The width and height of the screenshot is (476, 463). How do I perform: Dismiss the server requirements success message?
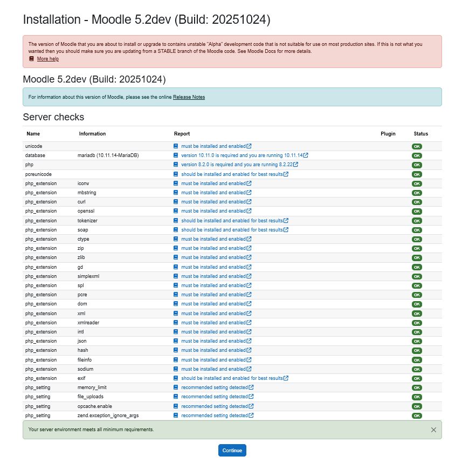(433, 430)
